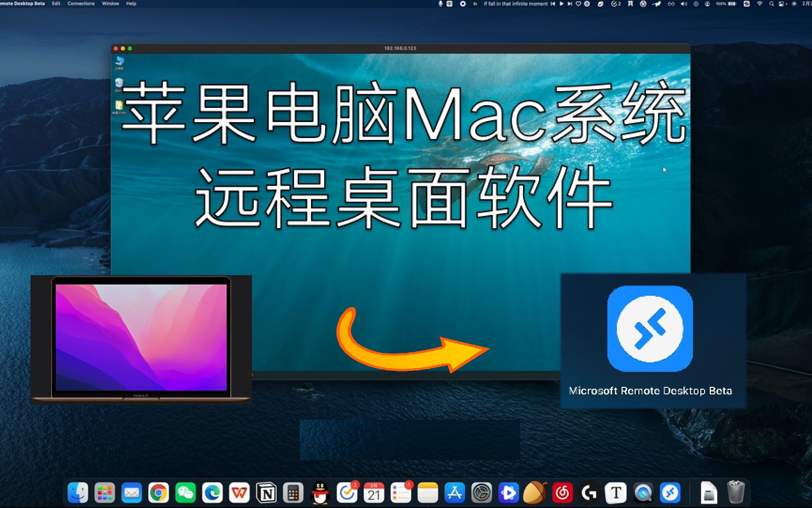Skip to previous track in menu bar
Viewport: 812px width, 508px height.
pos(553,4)
